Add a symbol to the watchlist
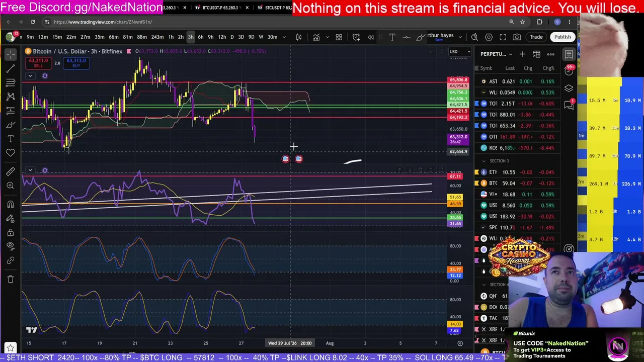The width and height of the screenshot is (644, 362). point(522,54)
